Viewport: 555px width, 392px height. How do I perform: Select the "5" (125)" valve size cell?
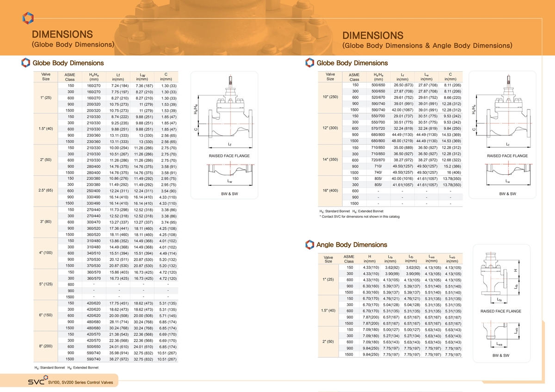(46, 284)
